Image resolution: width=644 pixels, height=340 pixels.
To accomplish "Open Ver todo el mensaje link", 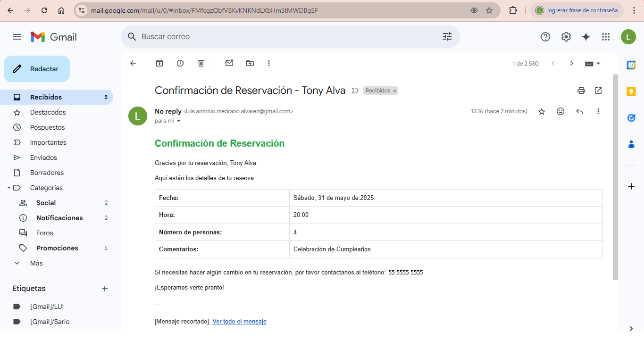I will pos(239,321).
